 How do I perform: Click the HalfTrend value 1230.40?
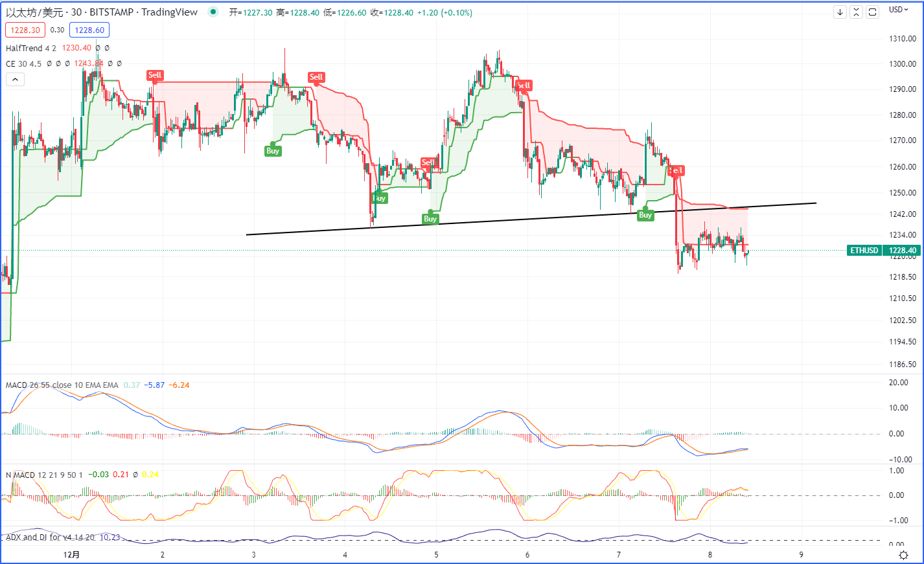point(76,48)
